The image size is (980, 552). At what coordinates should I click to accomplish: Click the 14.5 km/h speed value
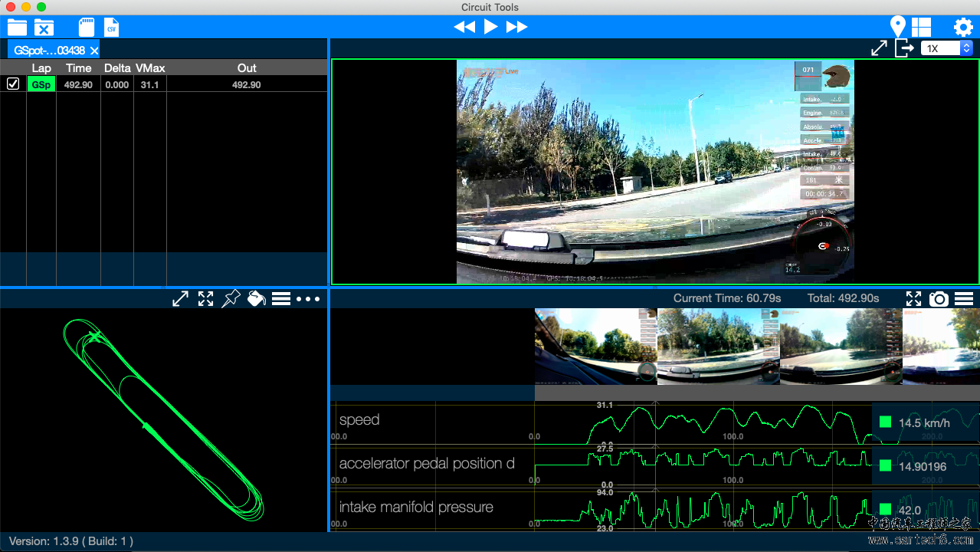click(x=924, y=423)
